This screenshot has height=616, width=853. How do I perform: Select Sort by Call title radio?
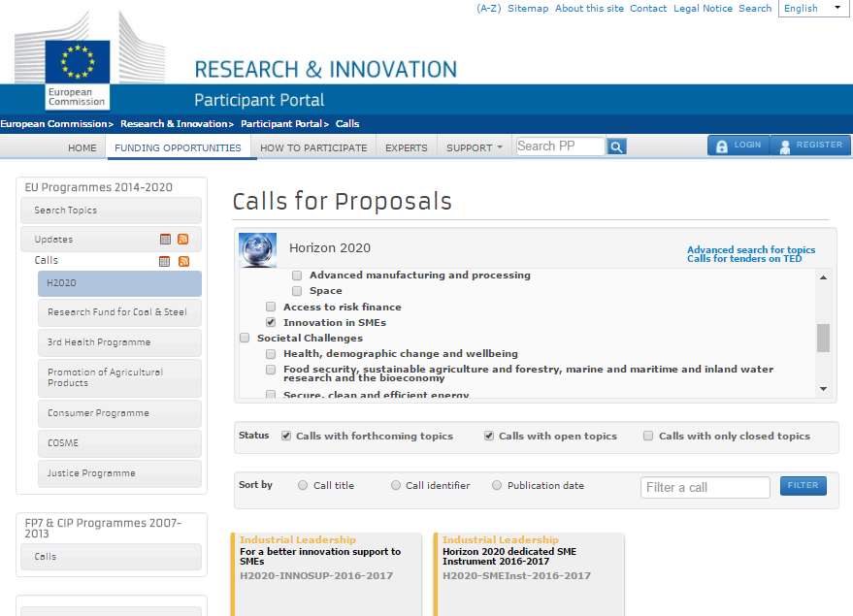(x=303, y=485)
